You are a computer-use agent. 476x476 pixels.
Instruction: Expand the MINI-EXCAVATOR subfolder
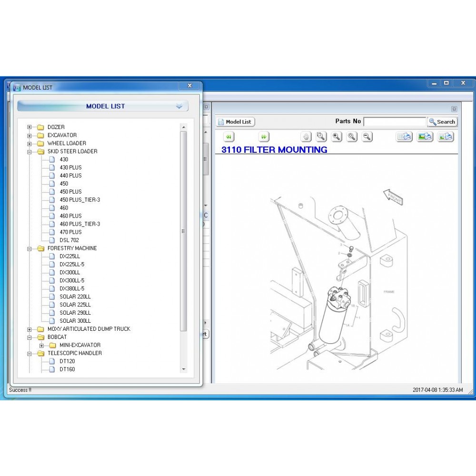click(42, 346)
